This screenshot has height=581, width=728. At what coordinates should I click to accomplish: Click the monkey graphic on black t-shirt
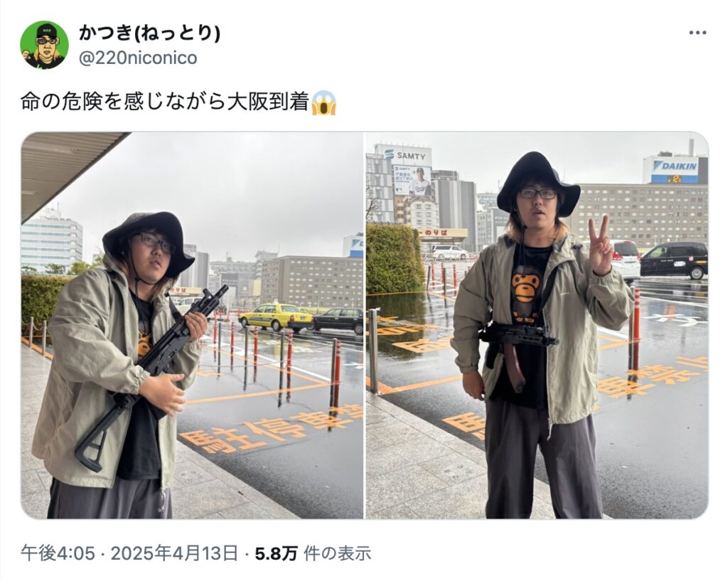[525, 294]
